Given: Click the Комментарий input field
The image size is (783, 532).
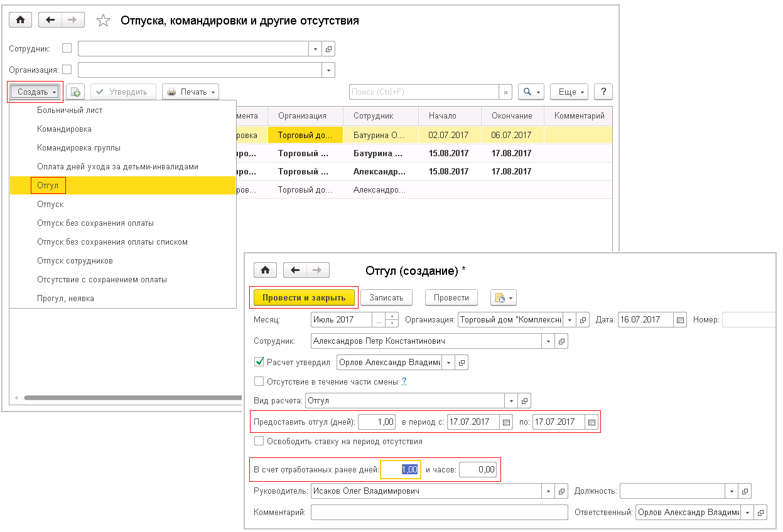Looking at the screenshot, I should click(439, 513).
